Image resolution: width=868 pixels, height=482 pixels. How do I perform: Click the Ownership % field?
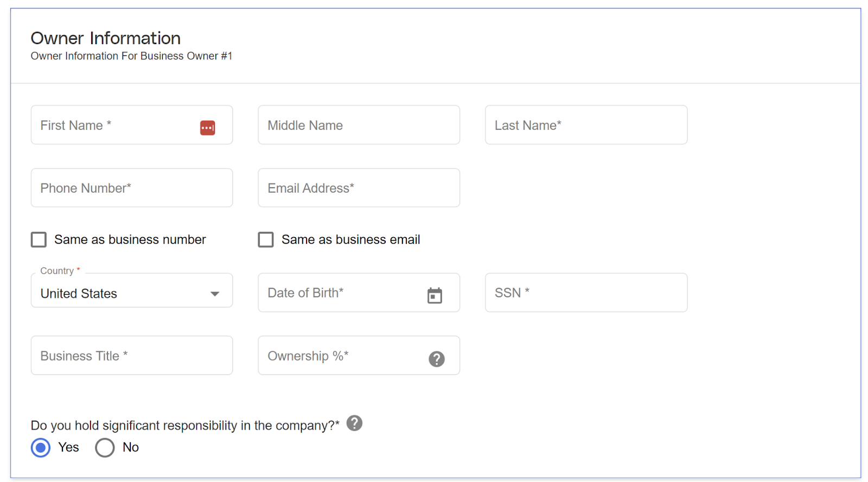pos(359,356)
